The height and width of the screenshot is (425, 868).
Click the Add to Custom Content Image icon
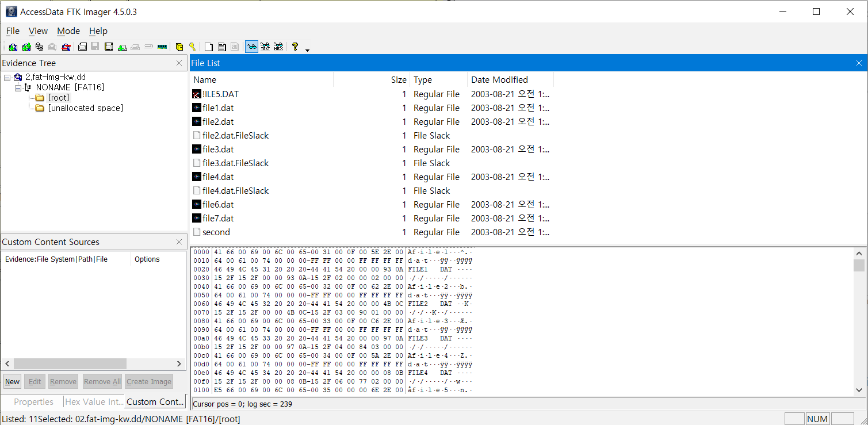(123, 47)
